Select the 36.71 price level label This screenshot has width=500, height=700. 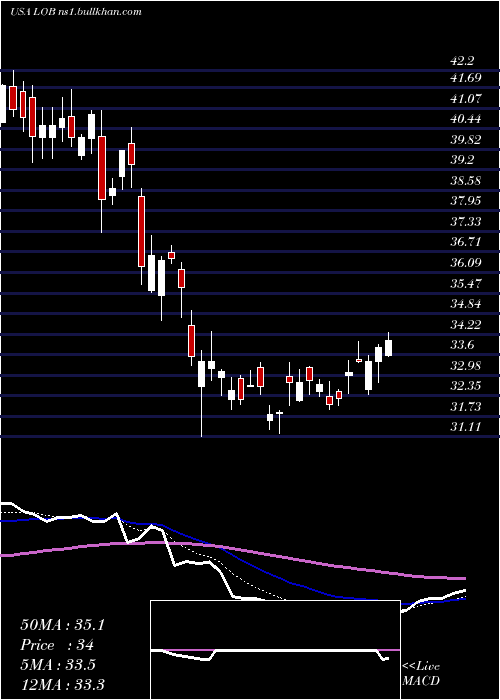tap(466, 242)
